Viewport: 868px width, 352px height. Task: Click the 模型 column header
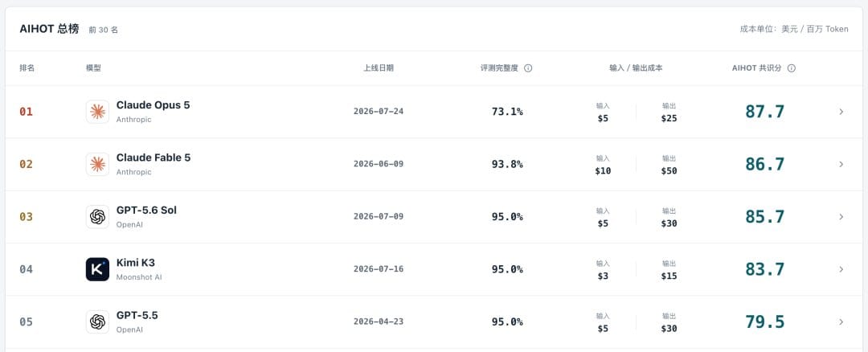(93, 68)
